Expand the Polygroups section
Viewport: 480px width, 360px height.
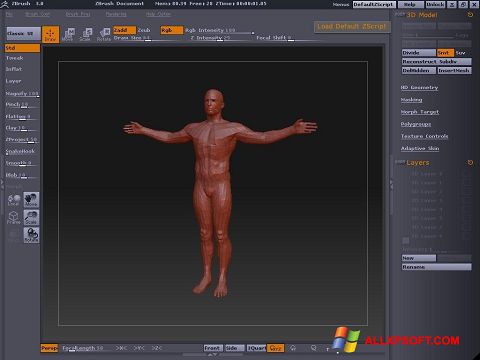pyautogui.click(x=416, y=124)
